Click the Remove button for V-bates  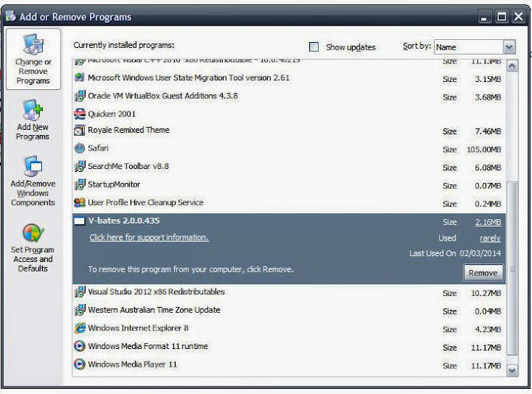tap(483, 273)
